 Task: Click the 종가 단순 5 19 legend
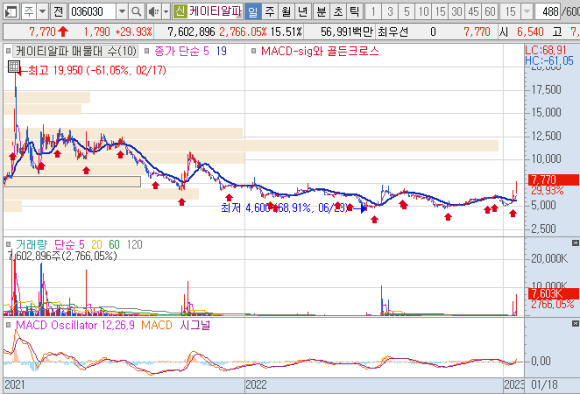point(190,51)
